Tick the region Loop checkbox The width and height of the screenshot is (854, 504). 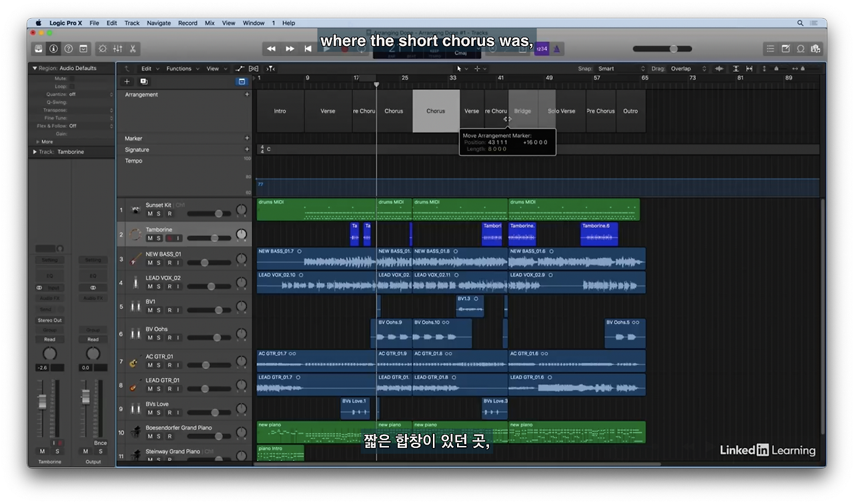tap(72, 87)
